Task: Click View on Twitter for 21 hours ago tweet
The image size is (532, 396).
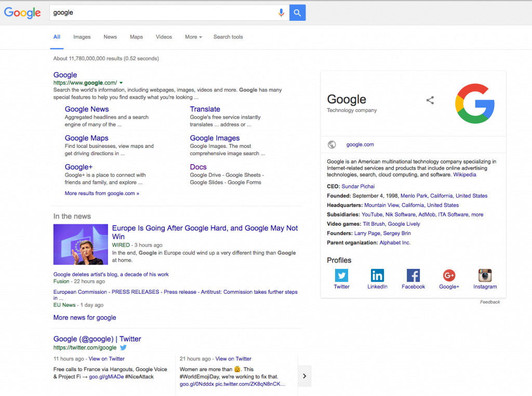Action: [x=233, y=359]
